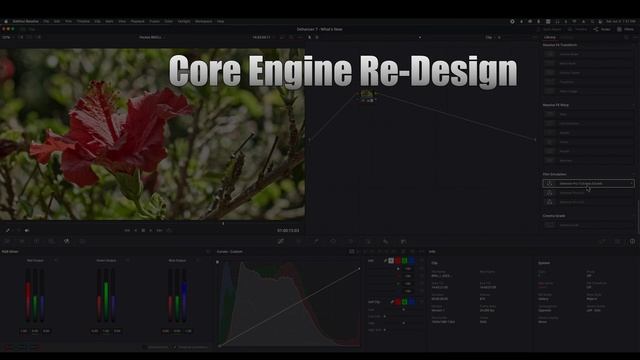The image size is (640, 360).
Task: Open the Keyframes palette icon
Action: pyautogui.click(x=602, y=241)
